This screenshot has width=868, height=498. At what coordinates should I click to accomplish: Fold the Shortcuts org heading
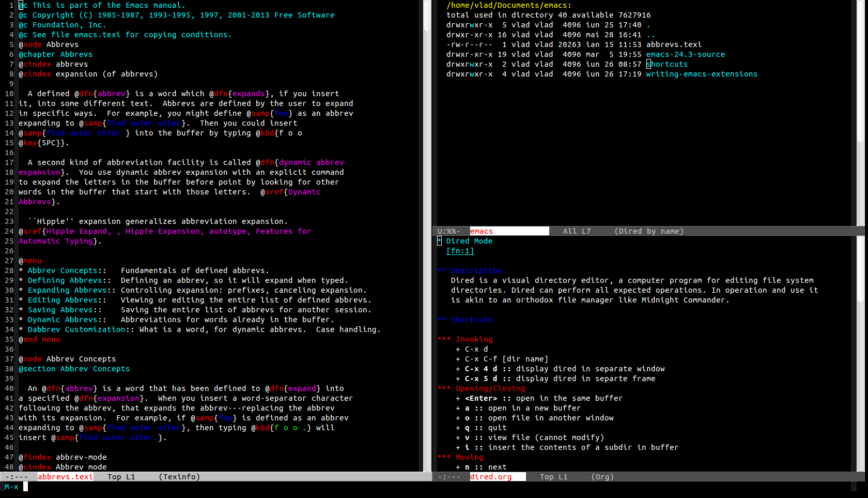(x=464, y=320)
